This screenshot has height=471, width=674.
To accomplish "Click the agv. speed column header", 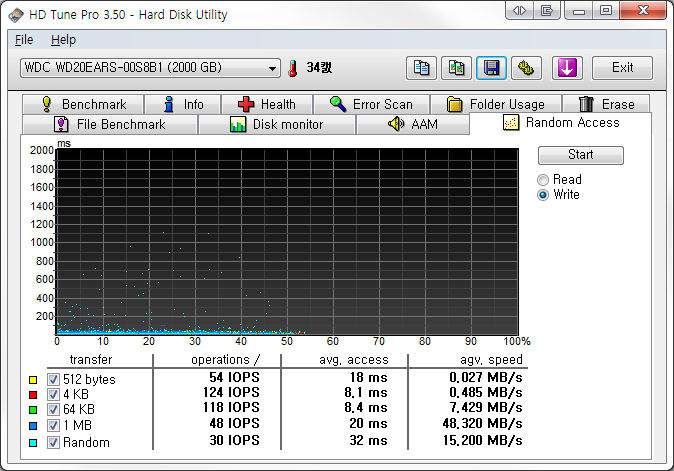I will coord(491,360).
